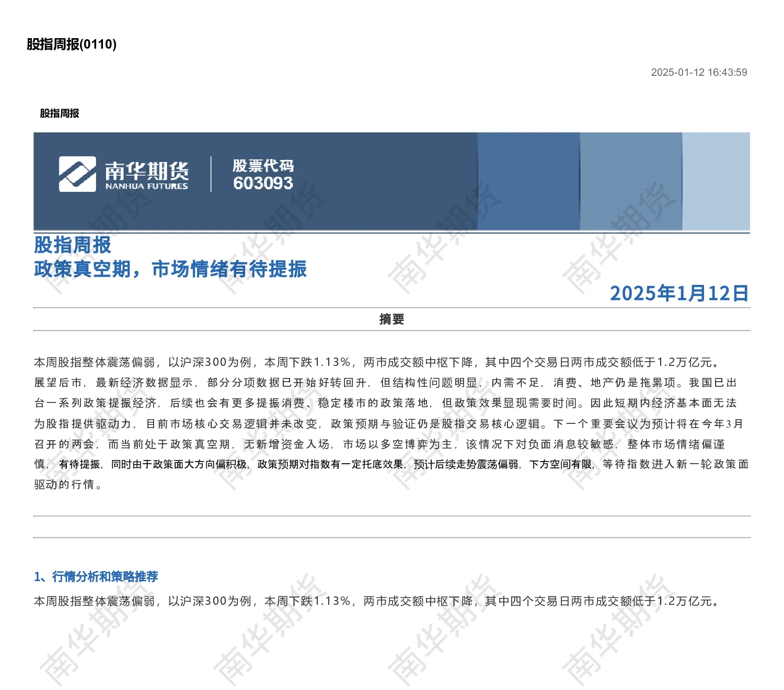Click the section heading 1、行情分析和策略推荐
The height and width of the screenshot is (690, 784).
pyautogui.click(x=96, y=577)
